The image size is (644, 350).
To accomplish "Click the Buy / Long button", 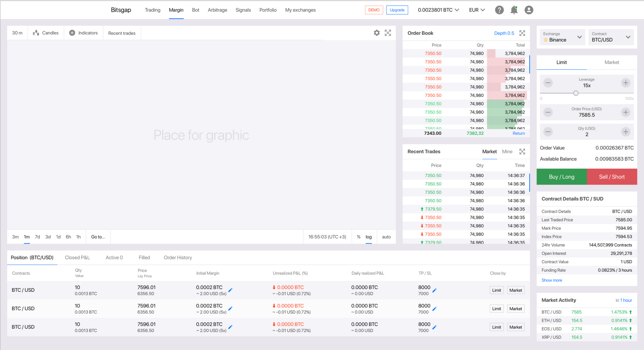I will [x=562, y=177].
